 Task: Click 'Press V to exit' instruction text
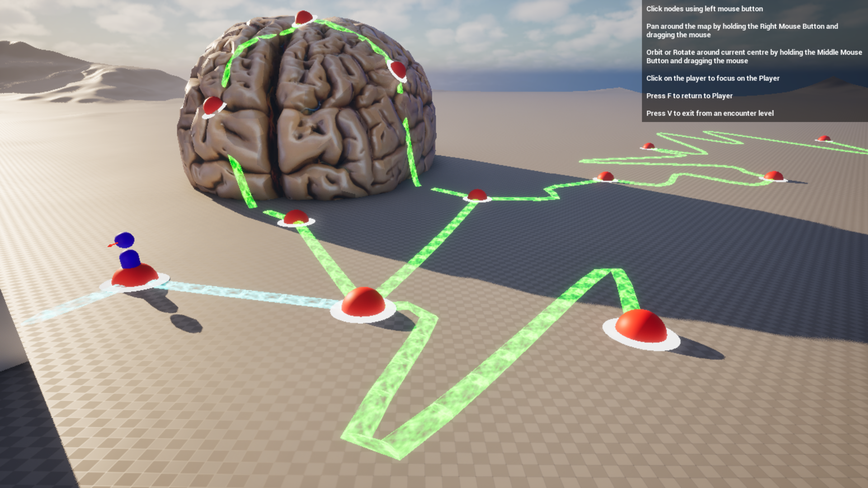coord(710,113)
